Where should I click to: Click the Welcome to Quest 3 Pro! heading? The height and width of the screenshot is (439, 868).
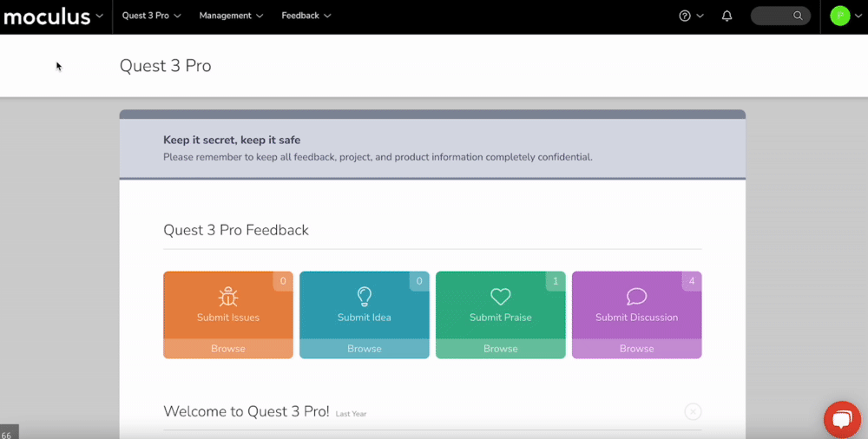click(247, 411)
